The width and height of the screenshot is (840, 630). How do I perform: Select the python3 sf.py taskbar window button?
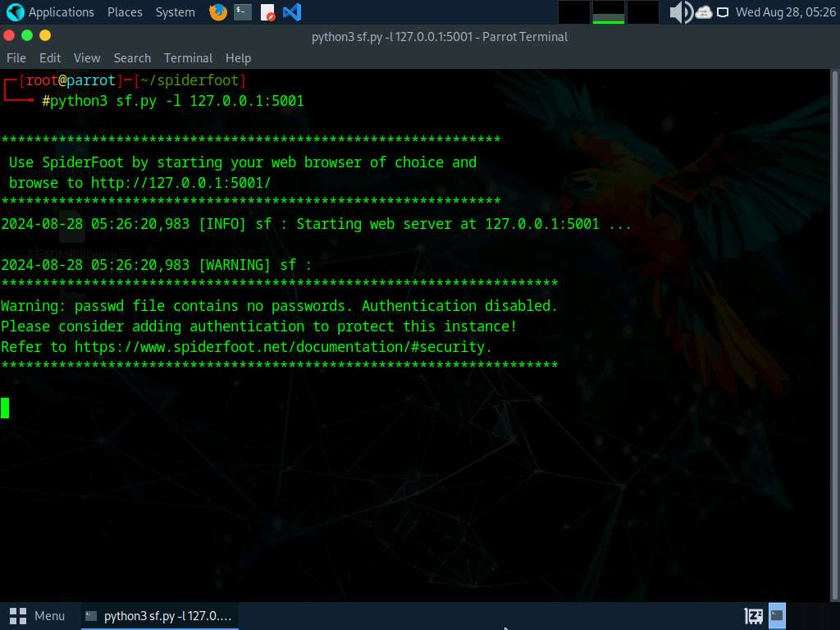(160, 616)
